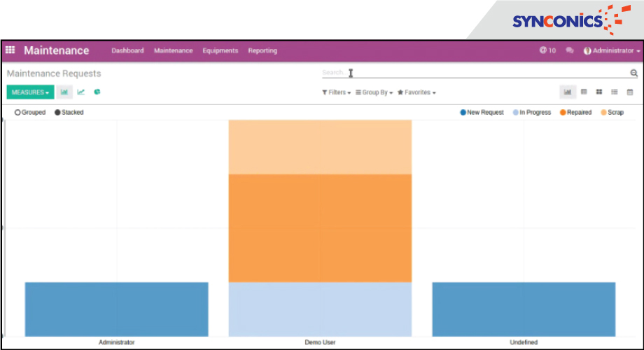This screenshot has width=644, height=350.
Task: Open the calendar view
Action: pyautogui.click(x=630, y=92)
